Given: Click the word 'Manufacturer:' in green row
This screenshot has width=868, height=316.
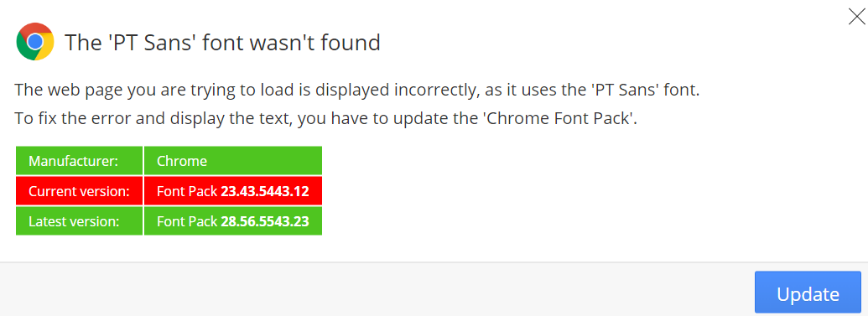Looking at the screenshot, I should point(73,161).
